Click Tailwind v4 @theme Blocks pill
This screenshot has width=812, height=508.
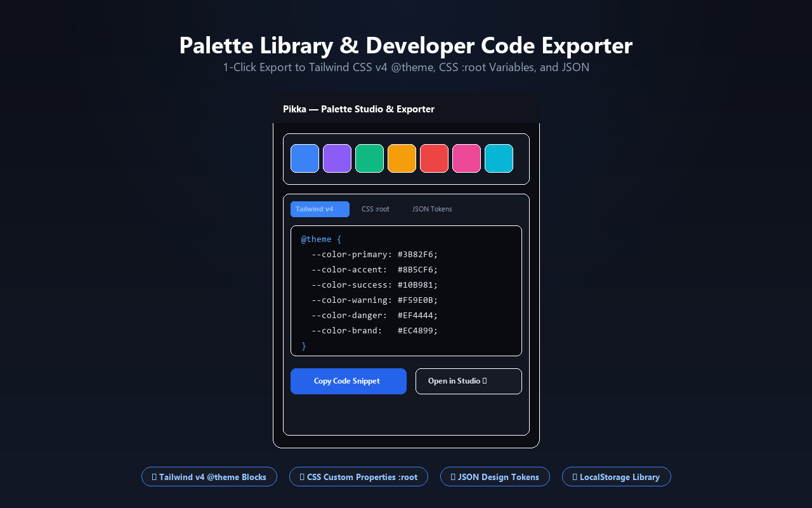pos(209,477)
